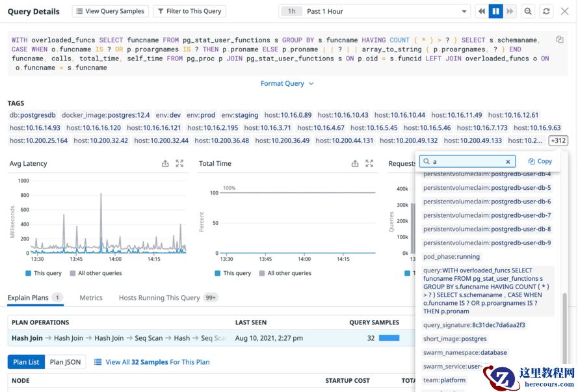Export the Total Time graph
Screen dimensions: 578x392
354,164
